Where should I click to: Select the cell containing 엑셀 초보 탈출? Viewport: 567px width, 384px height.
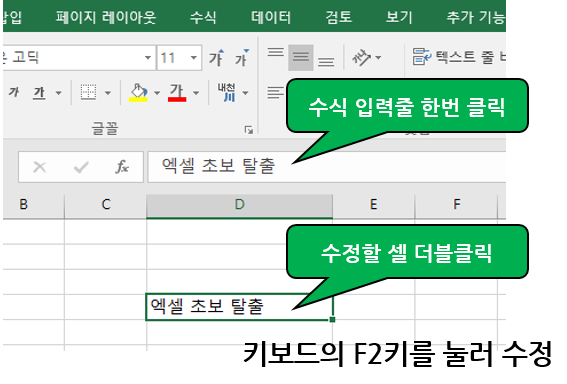pos(239,307)
